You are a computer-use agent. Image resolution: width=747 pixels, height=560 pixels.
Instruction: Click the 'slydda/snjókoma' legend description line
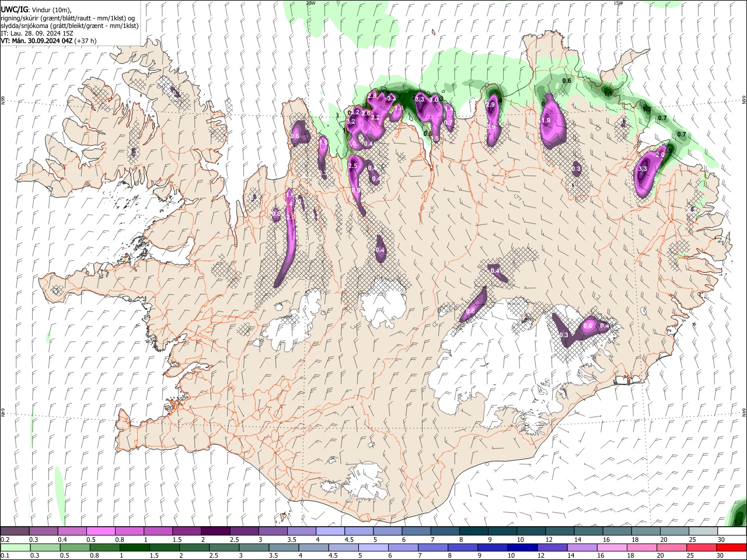69,26
